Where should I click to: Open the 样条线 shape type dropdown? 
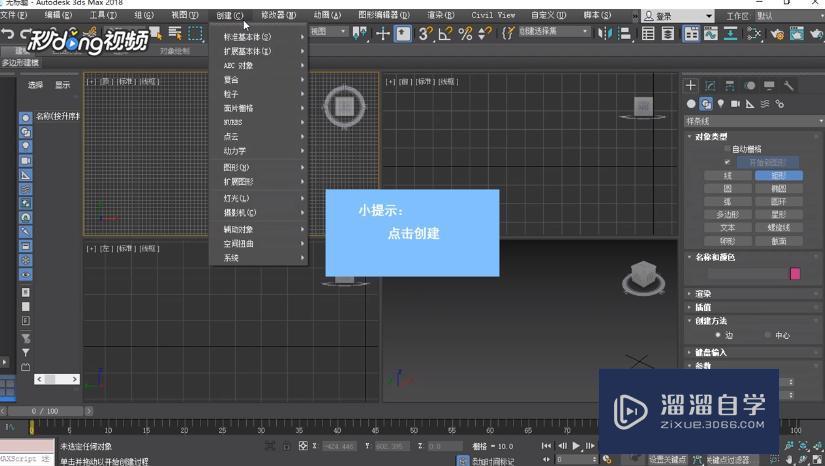coord(754,121)
